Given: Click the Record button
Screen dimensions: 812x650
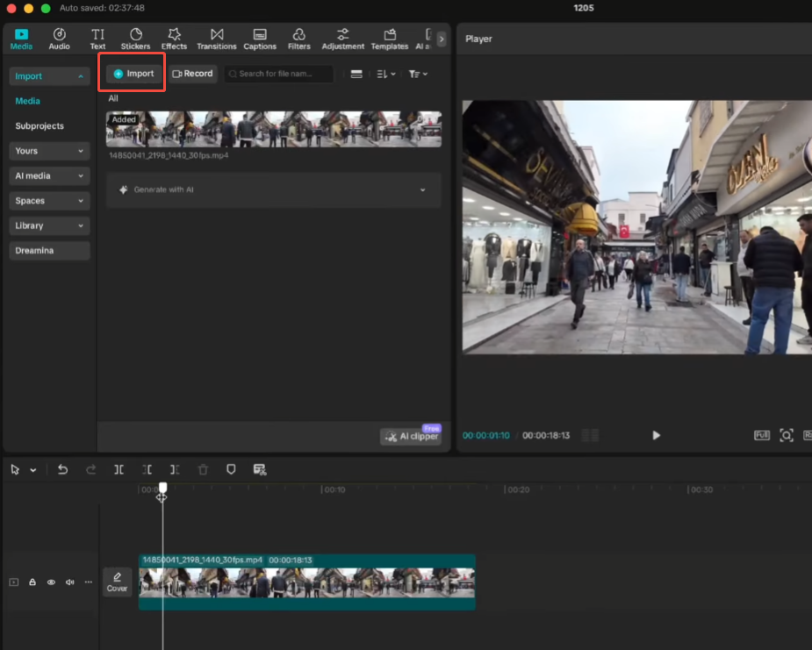Looking at the screenshot, I should click(x=192, y=74).
